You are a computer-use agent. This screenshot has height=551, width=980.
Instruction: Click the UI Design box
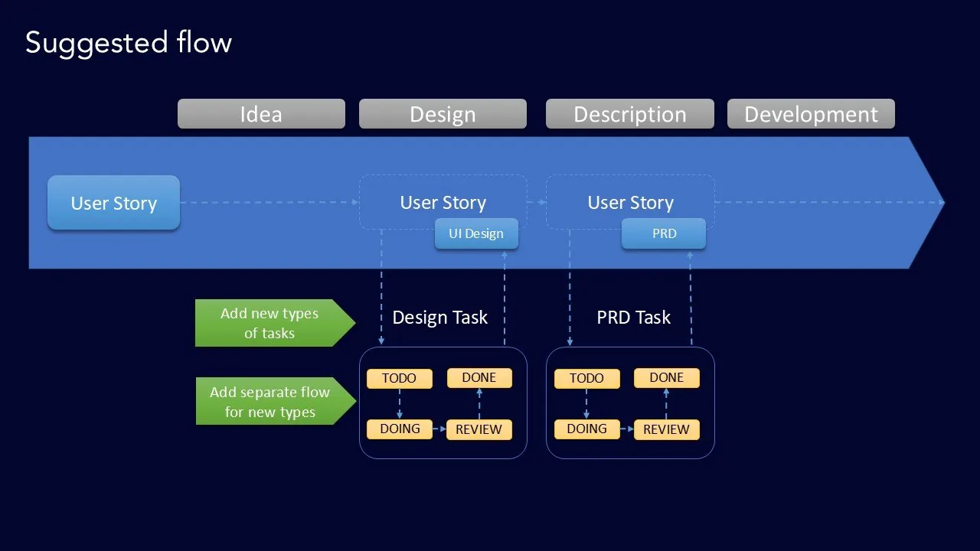pyautogui.click(x=476, y=233)
